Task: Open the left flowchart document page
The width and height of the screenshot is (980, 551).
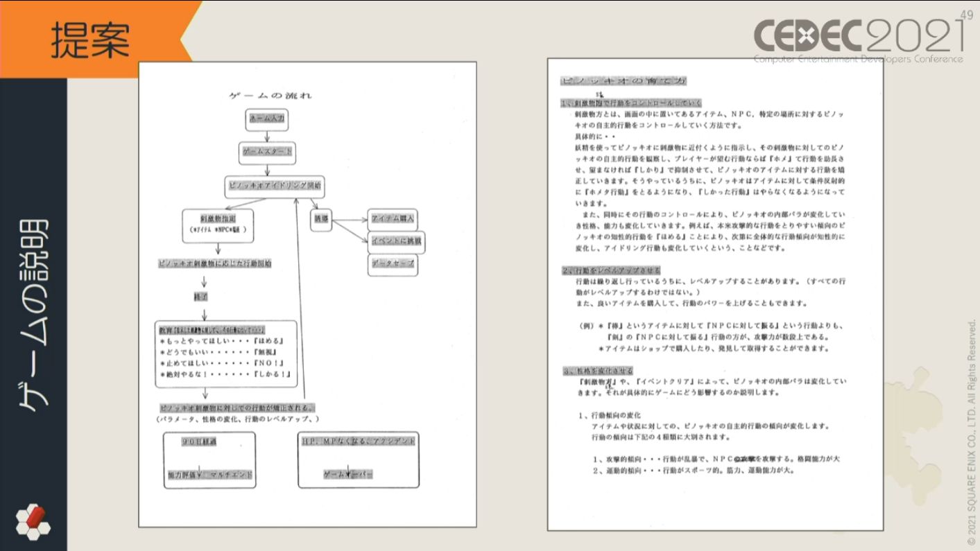Action: point(308,295)
